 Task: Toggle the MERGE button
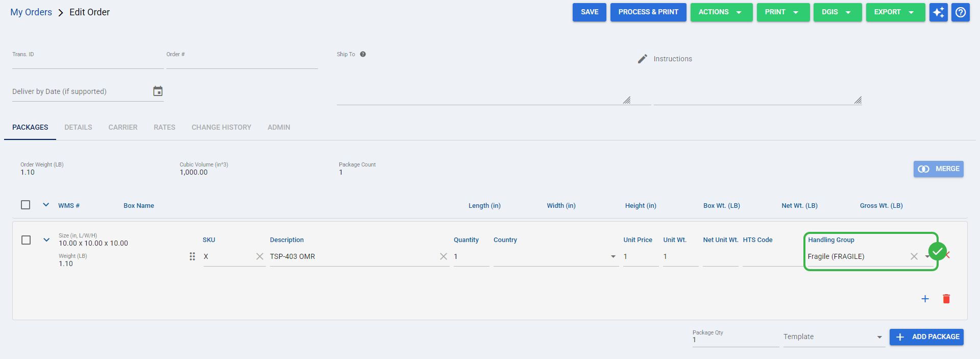(x=938, y=169)
